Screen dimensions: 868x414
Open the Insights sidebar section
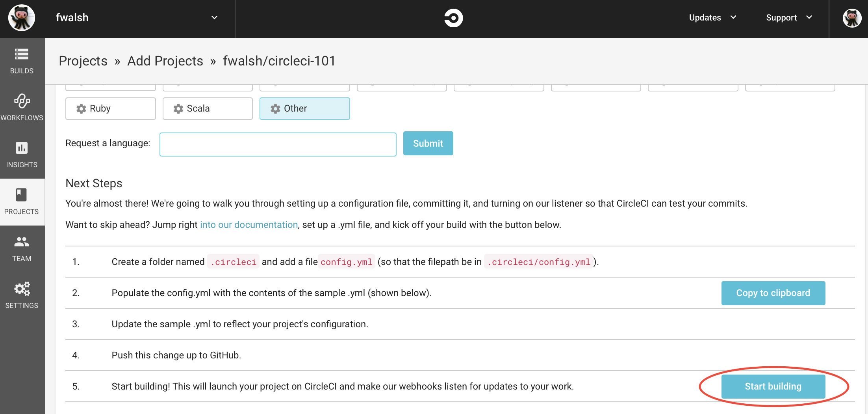point(22,155)
